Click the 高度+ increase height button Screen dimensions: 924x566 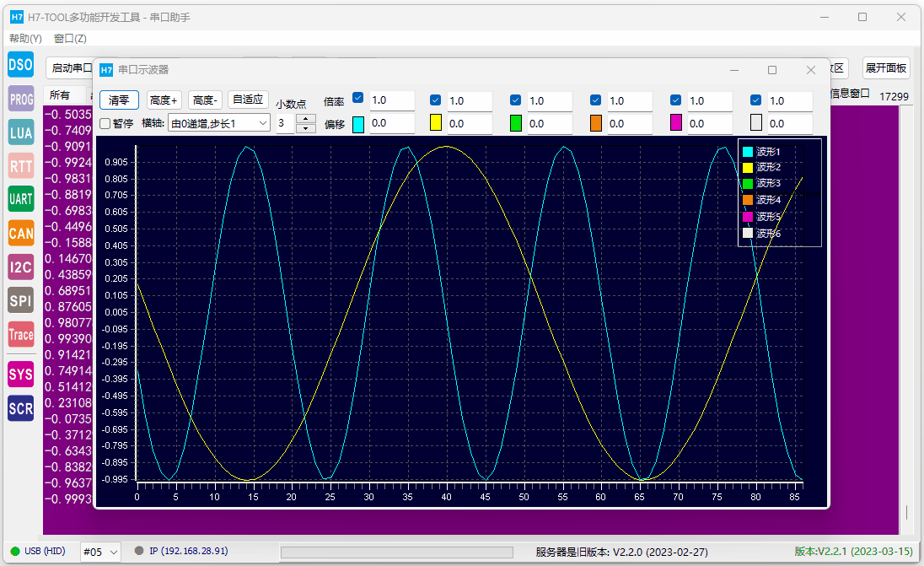click(x=164, y=100)
